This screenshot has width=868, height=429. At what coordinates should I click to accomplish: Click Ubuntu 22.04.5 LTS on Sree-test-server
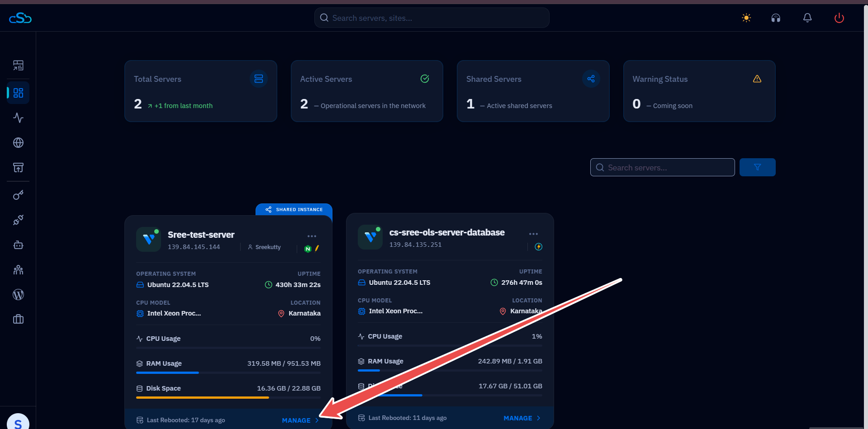coord(178,285)
